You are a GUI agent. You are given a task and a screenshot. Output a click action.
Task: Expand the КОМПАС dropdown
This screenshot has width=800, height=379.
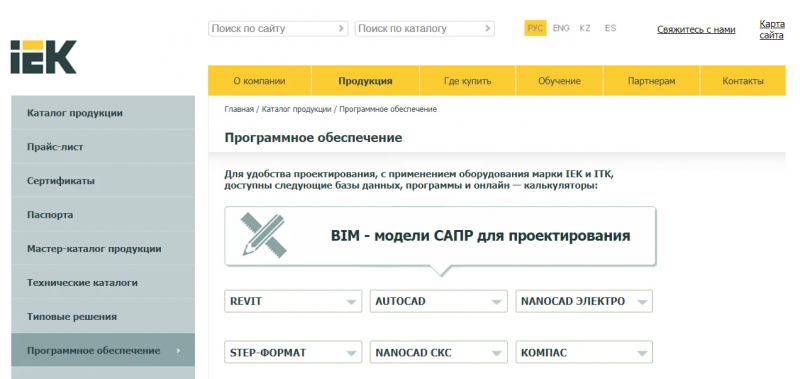(584, 352)
